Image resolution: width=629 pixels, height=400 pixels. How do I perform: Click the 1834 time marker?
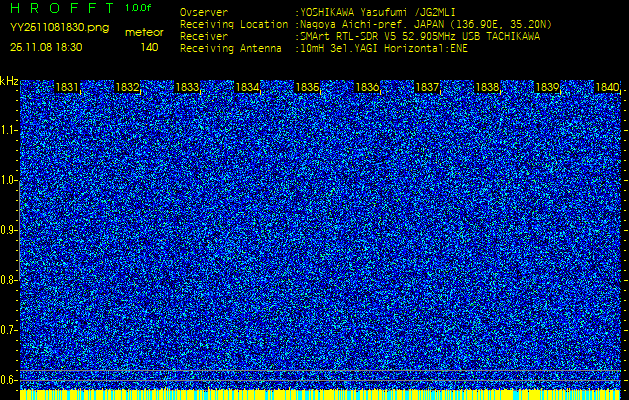pos(247,87)
